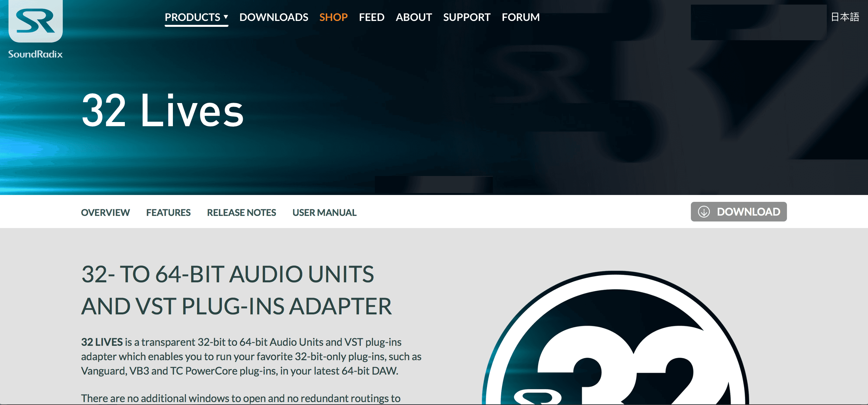
Task: Click the PRODUCTS dropdown arrow
Action: click(226, 18)
